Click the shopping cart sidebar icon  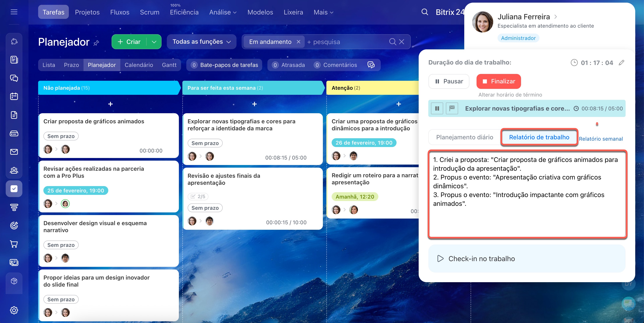coord(14,244)
